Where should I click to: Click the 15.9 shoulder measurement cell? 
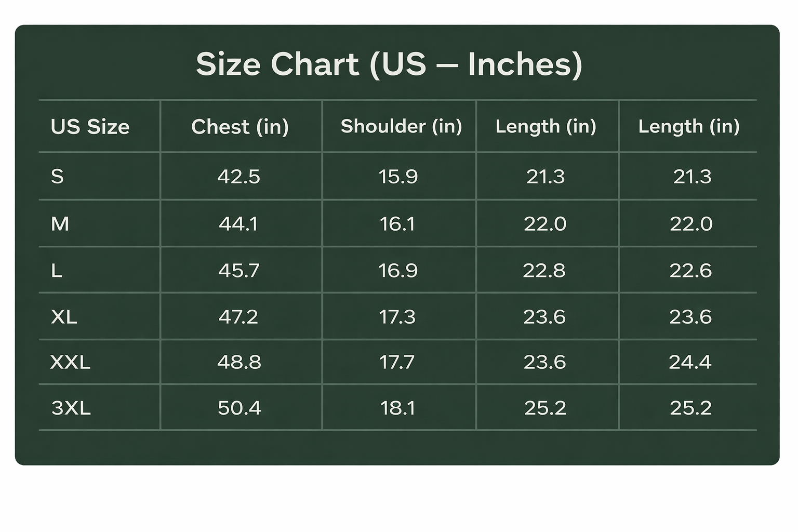click(398, 177)
